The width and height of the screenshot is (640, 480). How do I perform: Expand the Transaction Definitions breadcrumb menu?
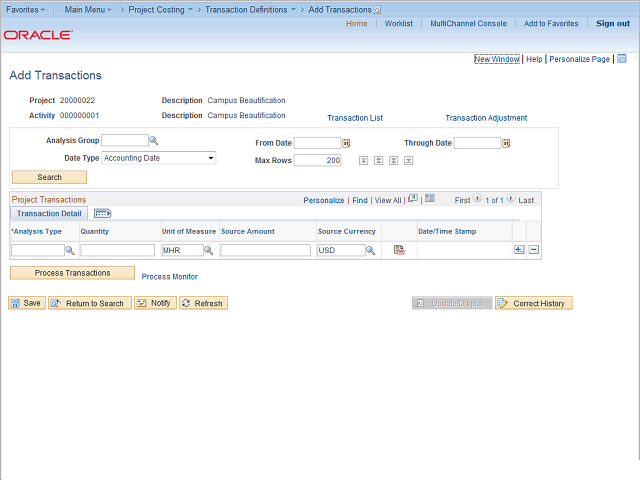click(250, 9)
